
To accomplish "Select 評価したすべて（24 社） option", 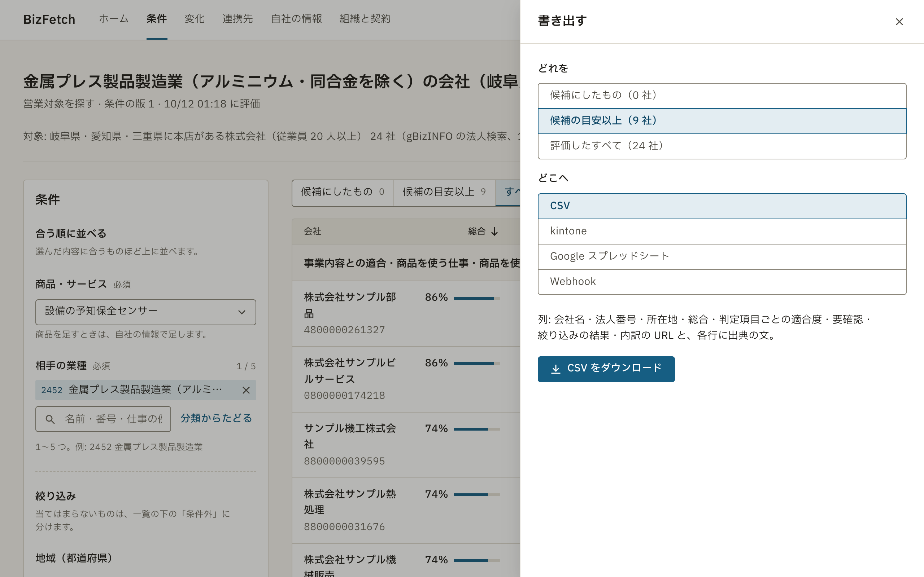I will [722, 146].
